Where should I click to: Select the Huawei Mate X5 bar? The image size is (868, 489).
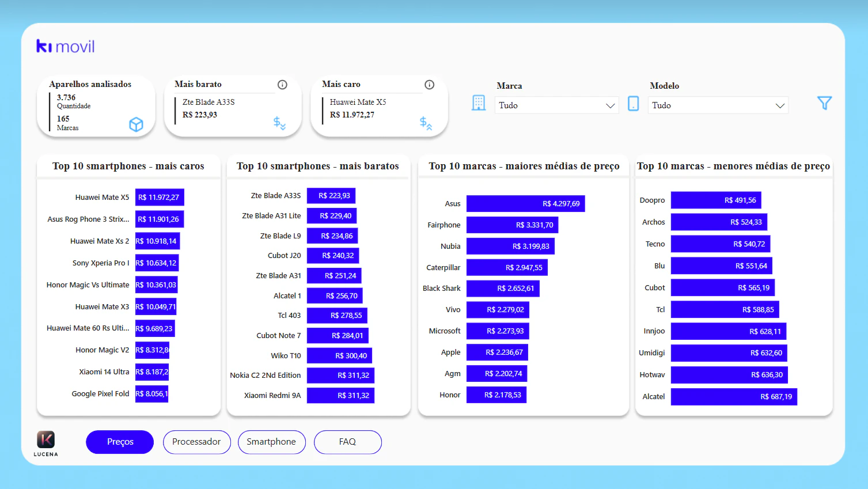point(160,197)
